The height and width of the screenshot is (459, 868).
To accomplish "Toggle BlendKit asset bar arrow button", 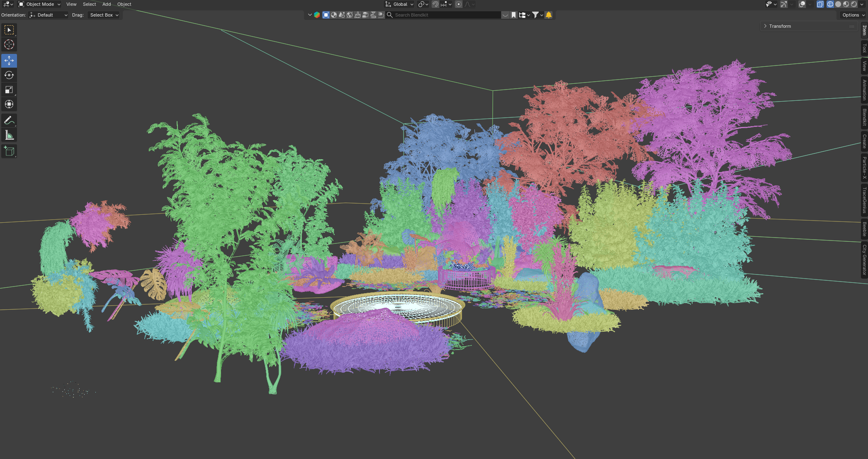I will [505, 15].
